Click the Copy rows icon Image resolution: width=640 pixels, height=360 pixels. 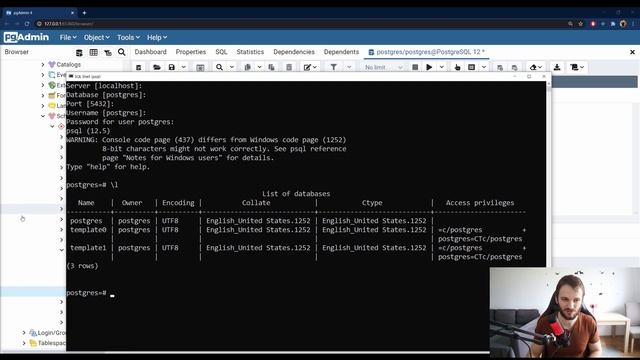247,67
